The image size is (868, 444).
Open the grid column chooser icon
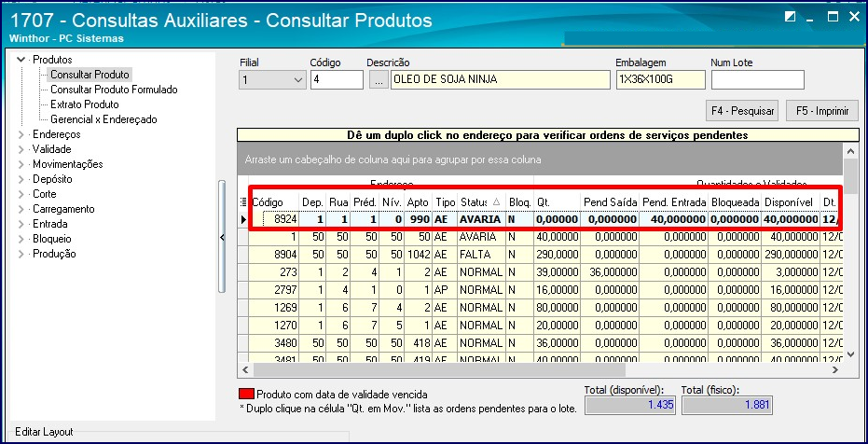pos(243,202)
